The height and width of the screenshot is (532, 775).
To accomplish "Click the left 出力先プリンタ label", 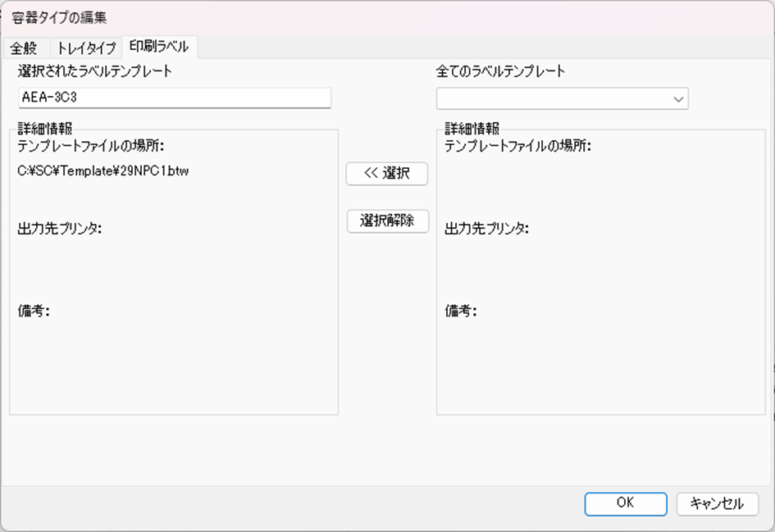I will click(x=59, y=229).
